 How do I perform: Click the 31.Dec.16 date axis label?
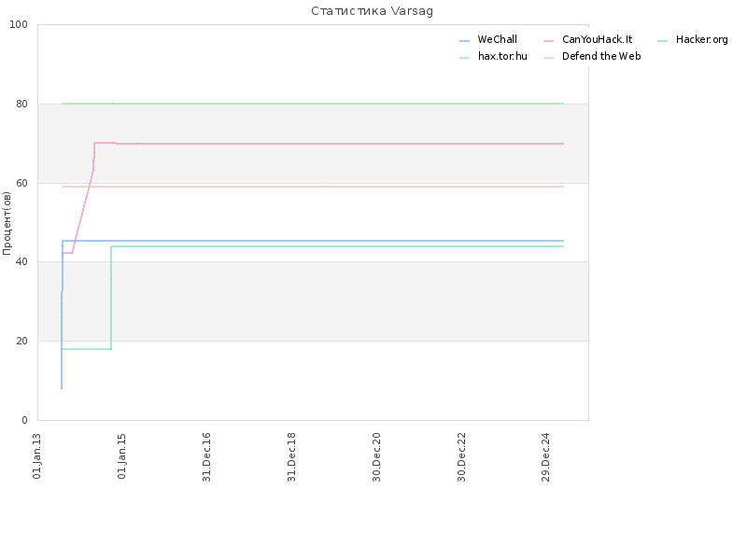[x=206, y=457]
